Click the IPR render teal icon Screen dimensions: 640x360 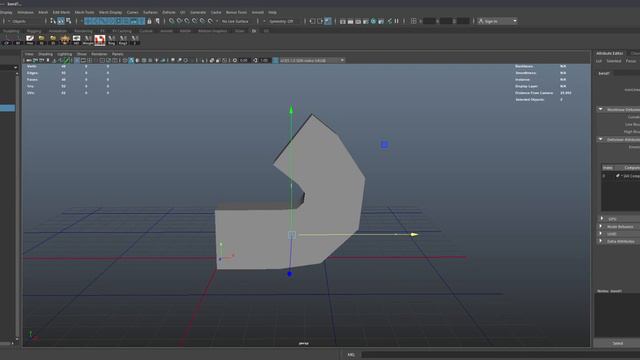coord(373,21)
